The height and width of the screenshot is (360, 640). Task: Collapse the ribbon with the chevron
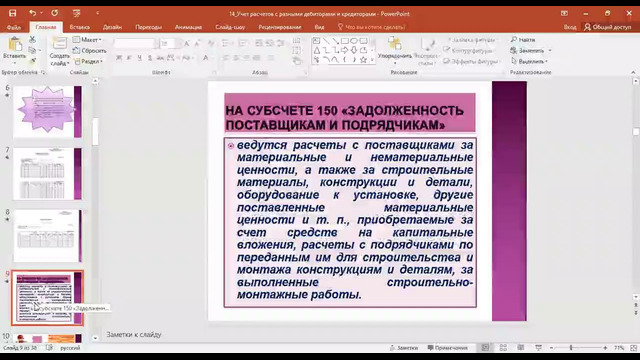tap(633, 72)
